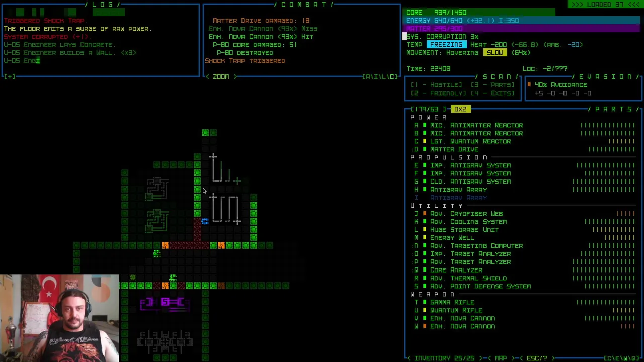Screen dimensions: 644x362
Task: Click the green tile pair at the map top
Action: click(209, 133)
